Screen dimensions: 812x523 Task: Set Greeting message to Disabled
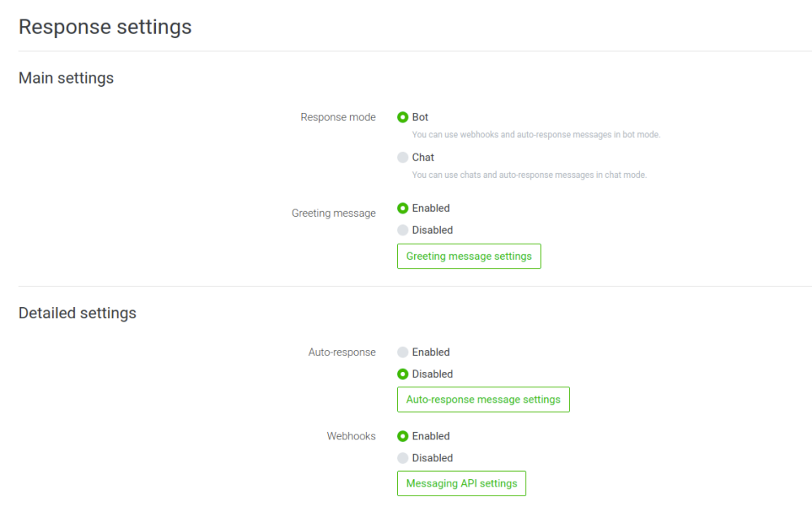click(x=403, y=231)
